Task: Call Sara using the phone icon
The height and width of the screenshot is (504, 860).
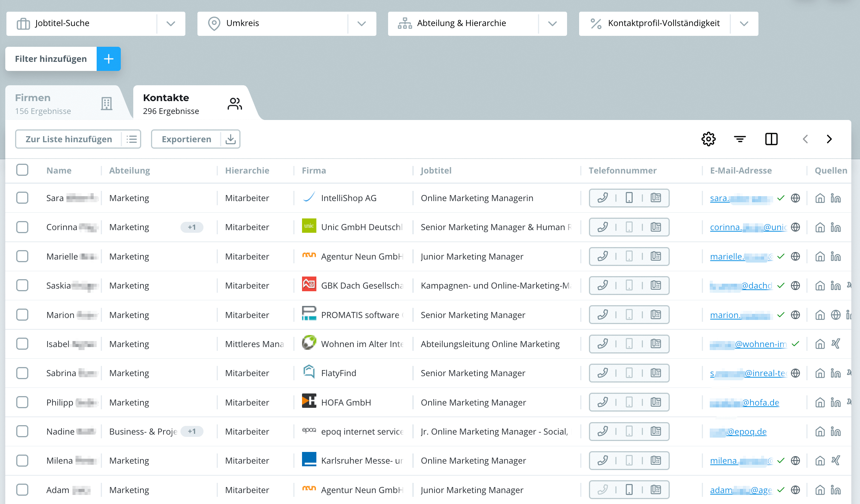Action: (x=603, y=198)
